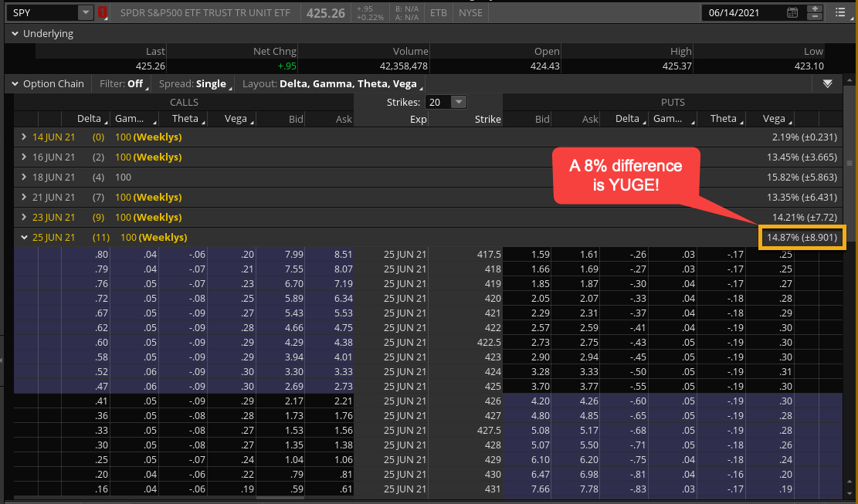
Task: Expand the 14 JUN 21 expiration row
Action: [x=24, y=137]
